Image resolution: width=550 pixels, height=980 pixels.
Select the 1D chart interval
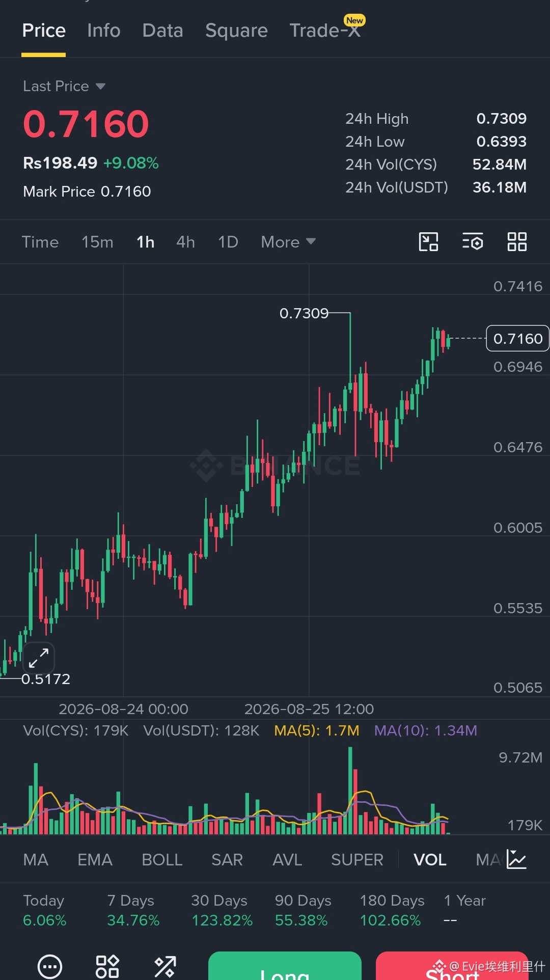coord(228,242)
